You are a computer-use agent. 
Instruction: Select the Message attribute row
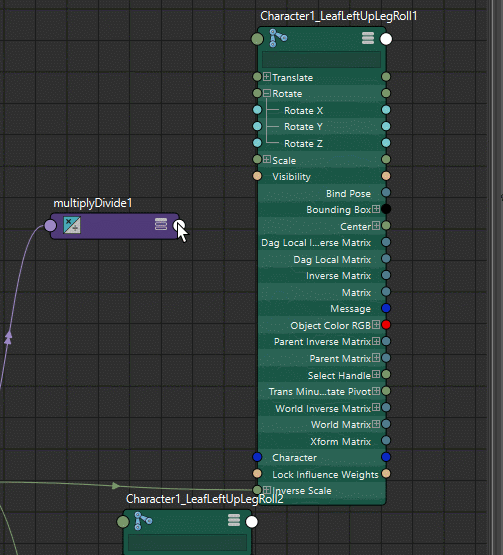[x=322, y=309]
